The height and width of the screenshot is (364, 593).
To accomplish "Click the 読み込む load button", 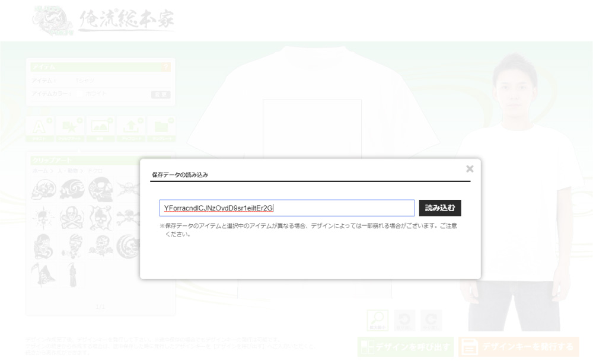I will click(x=440, y=208).
